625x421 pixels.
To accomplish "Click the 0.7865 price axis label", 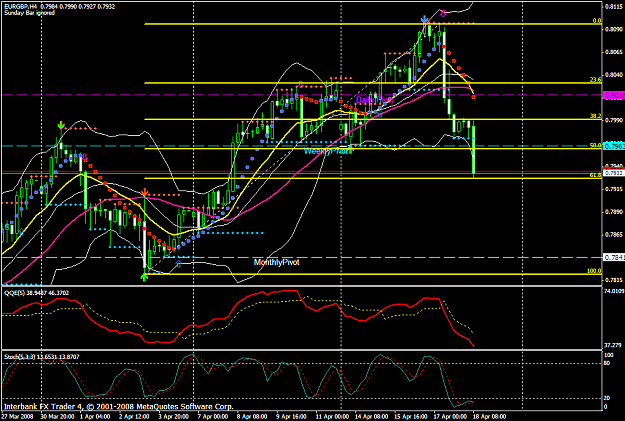I will point(616,234).
